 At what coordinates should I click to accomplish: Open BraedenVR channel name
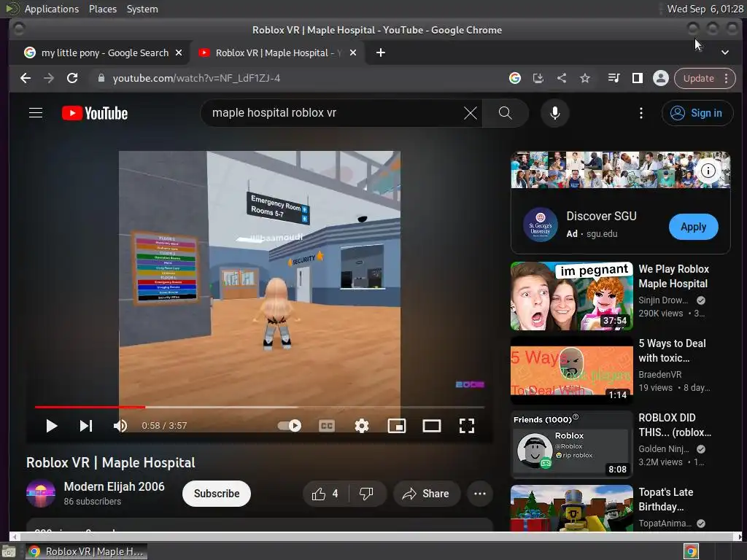pyautogui.click(x=659, y=374)
